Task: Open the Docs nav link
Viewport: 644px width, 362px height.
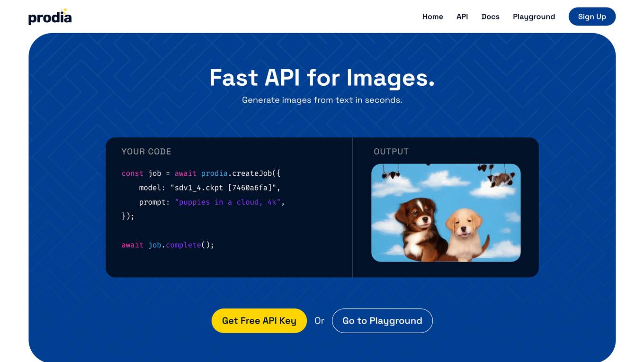Action: click(x=490, y=17)
